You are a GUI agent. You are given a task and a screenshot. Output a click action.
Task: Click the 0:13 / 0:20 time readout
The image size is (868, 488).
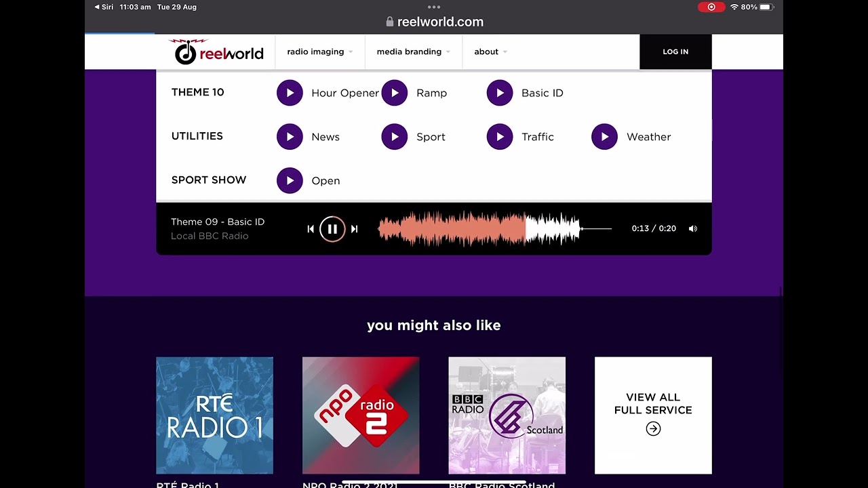click(654, 228)
